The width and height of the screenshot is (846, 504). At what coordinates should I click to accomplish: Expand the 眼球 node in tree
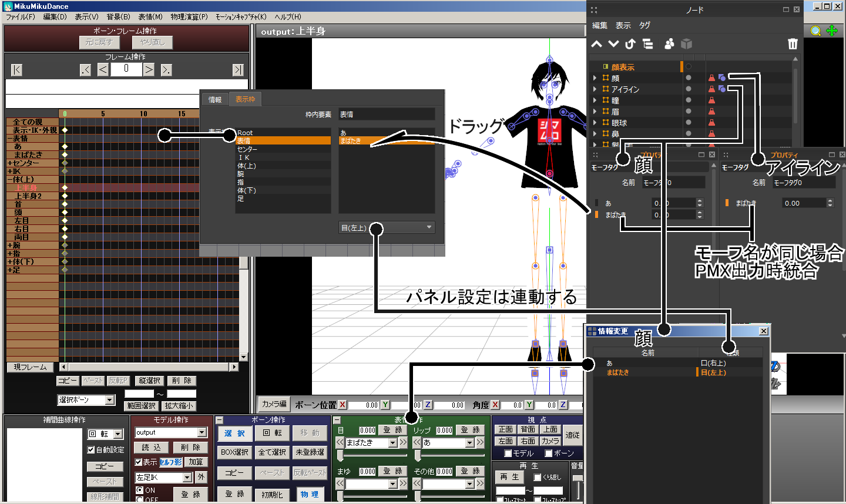tap(595, 123)
